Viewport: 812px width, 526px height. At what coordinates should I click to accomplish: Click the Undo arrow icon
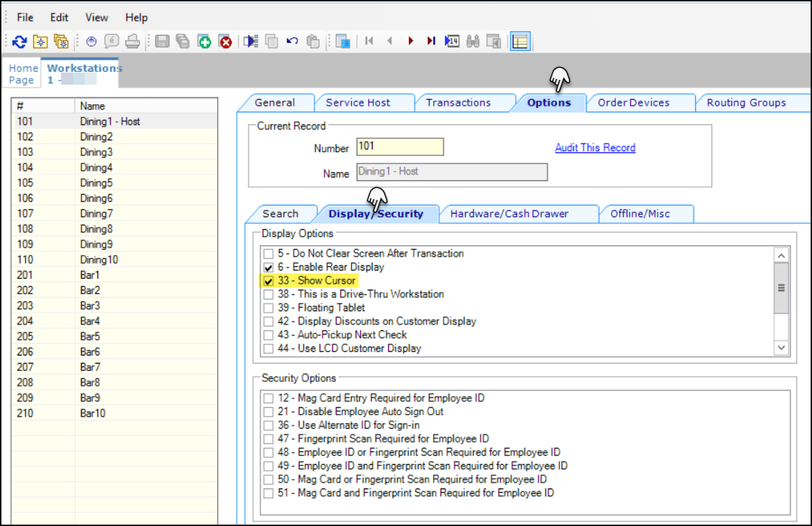[292, 42]
